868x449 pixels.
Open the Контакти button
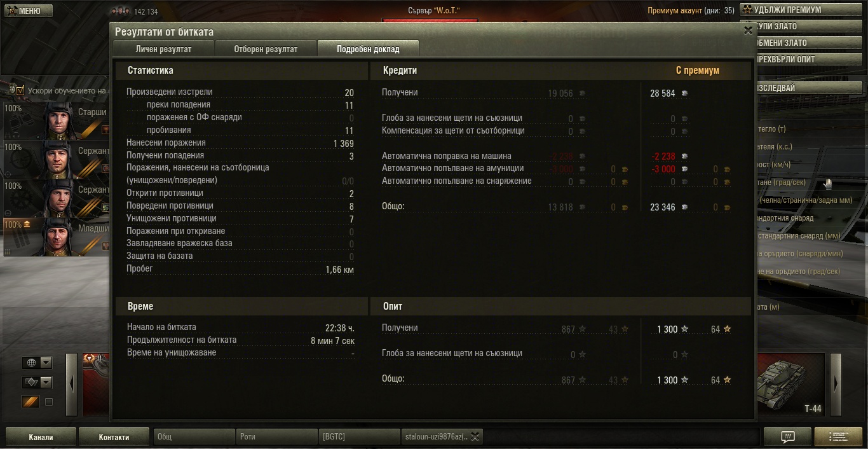114,437
